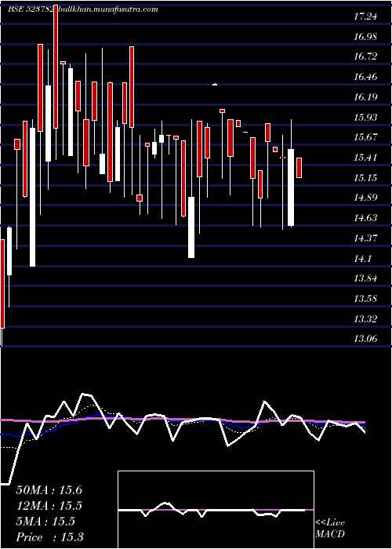Click the bullkhan.munafasutra.com watermark text
This screenshot has width=392, height=549.
point(107,9)
